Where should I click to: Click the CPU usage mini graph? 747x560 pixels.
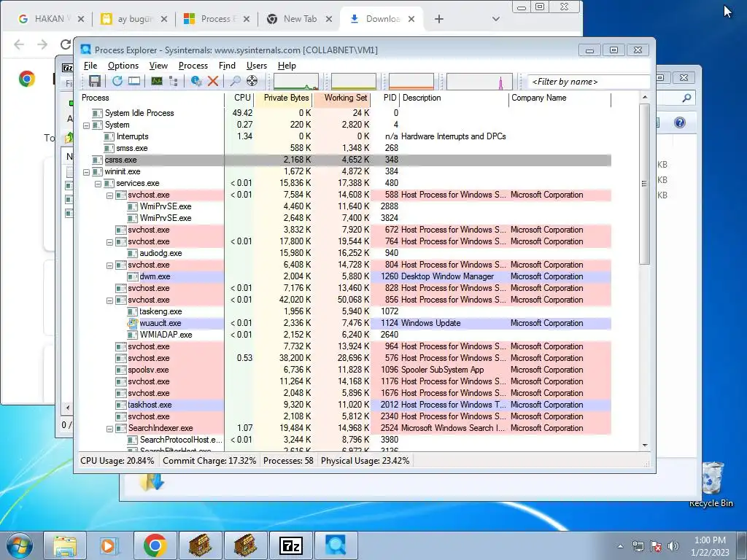point(296,82)
